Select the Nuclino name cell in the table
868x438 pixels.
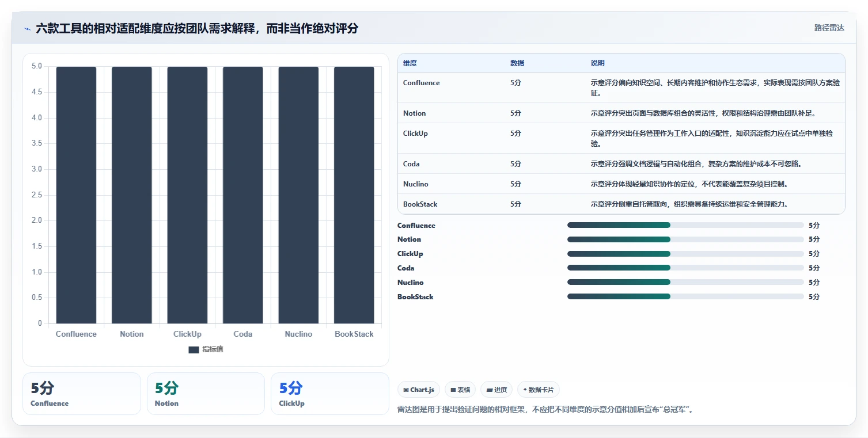415,184
